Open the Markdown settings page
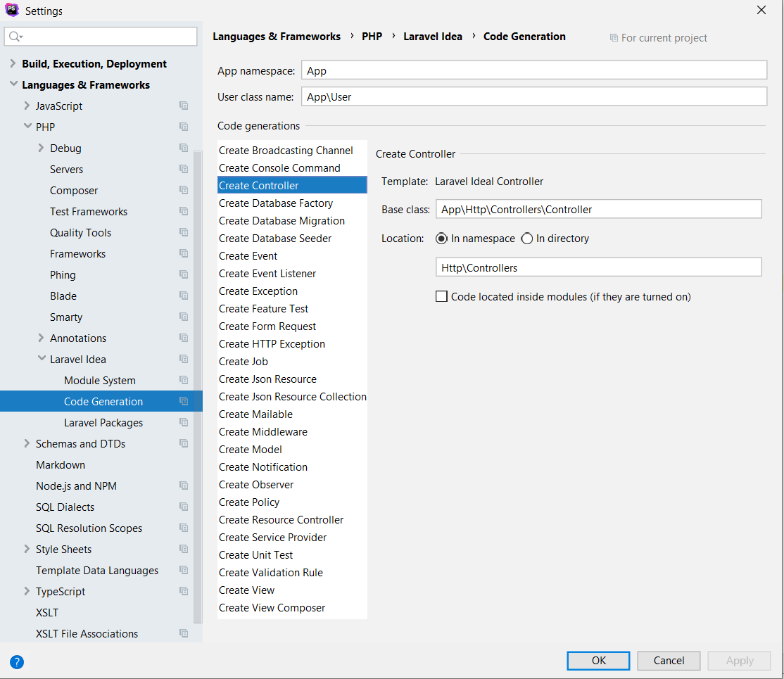 point(61,465)
